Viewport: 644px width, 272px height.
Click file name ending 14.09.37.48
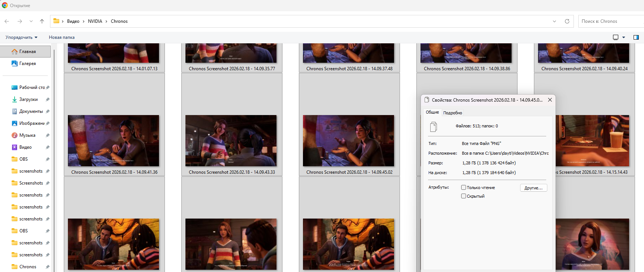349,69
